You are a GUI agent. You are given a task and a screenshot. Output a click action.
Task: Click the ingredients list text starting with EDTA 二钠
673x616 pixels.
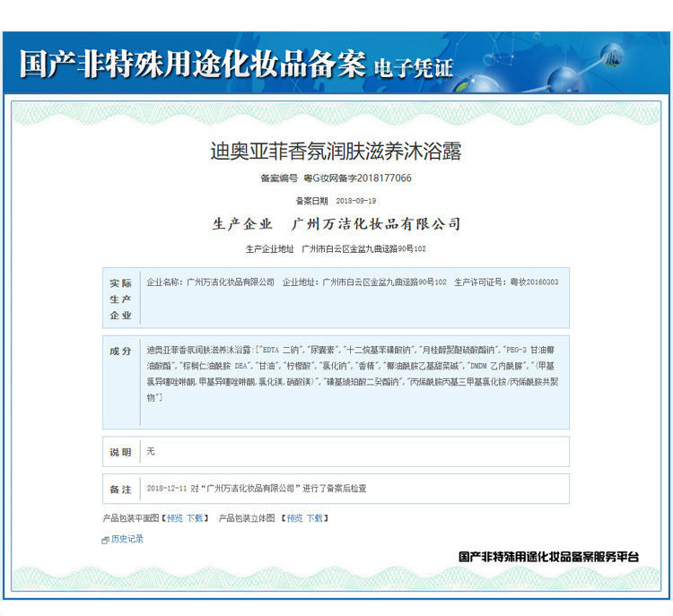tap(352, 374)
